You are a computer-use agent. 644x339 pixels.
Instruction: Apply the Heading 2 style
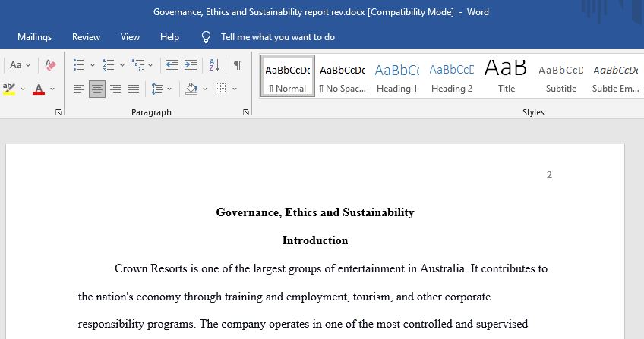pos(451,77)
